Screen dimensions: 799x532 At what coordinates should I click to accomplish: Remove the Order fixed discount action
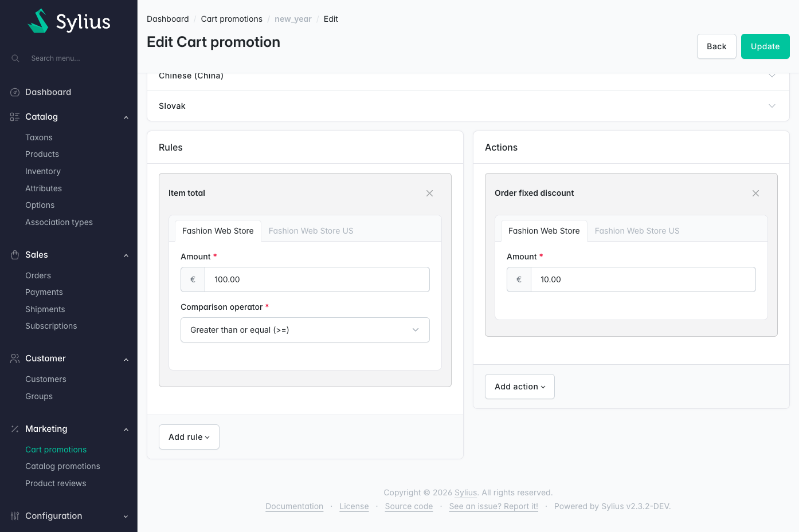755,194
